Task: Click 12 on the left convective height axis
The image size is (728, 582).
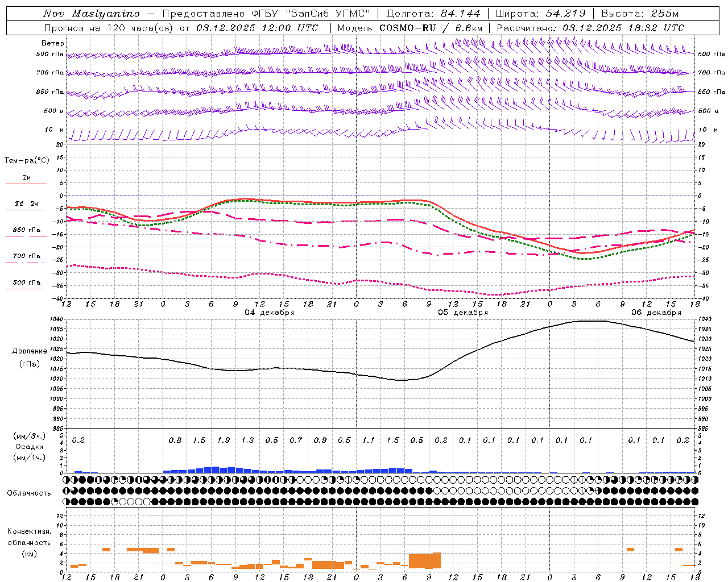Action: coord(59,516)
